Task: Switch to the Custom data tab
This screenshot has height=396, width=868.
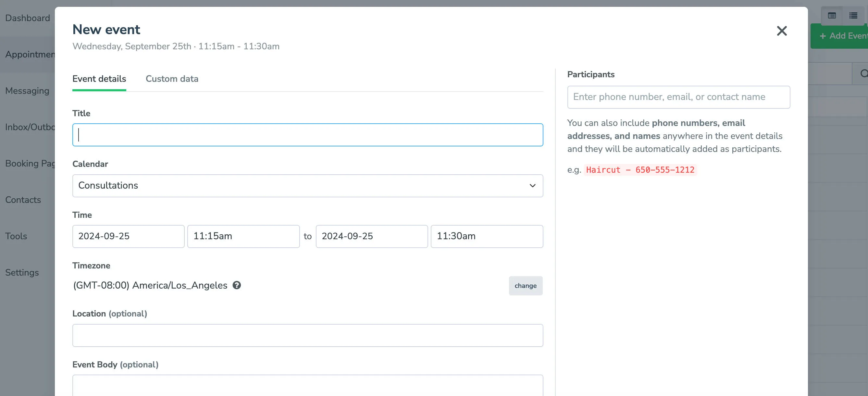Action: (x=172, y=79)
